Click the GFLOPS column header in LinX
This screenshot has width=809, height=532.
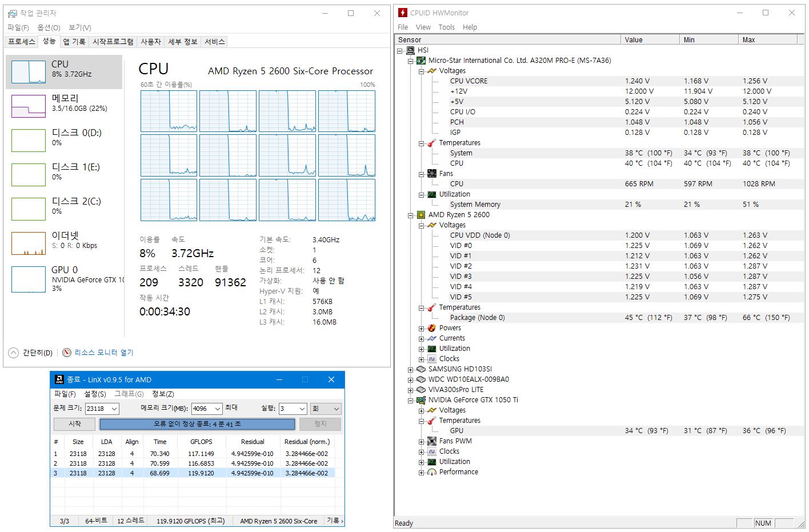tap(201, 442)
